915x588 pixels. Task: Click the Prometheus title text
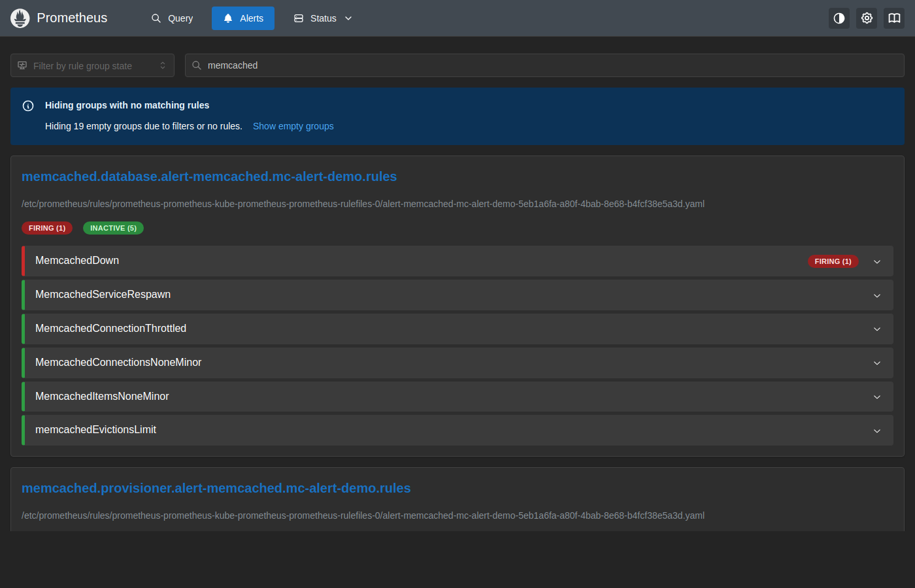(x=72, y=18)
